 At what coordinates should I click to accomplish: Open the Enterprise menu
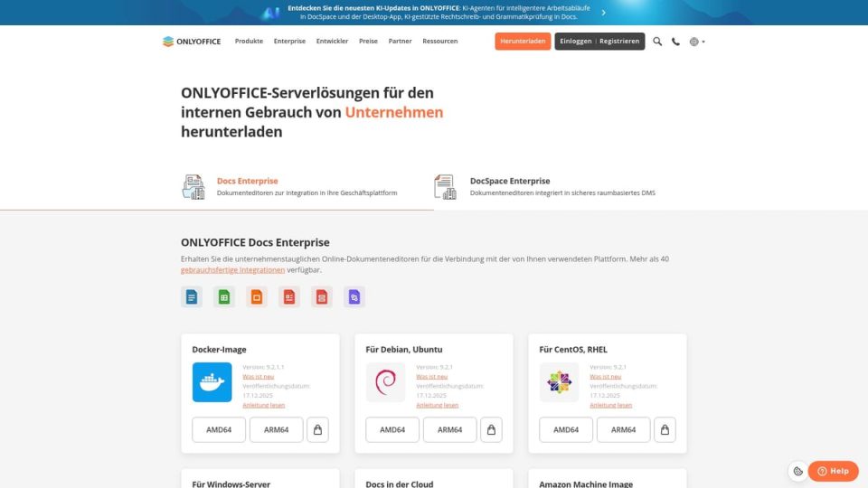click(289, 42)
